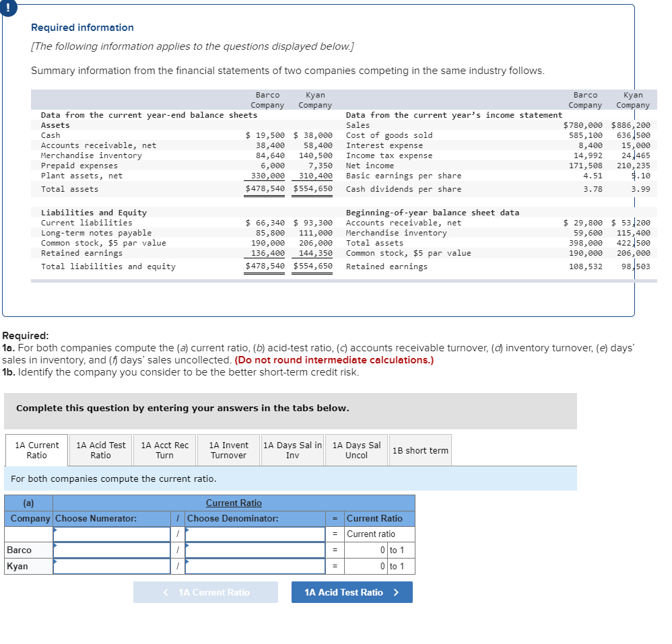Open Barco's denominator dropdown
The image size is (672, 644).
[x=255, y=550]
